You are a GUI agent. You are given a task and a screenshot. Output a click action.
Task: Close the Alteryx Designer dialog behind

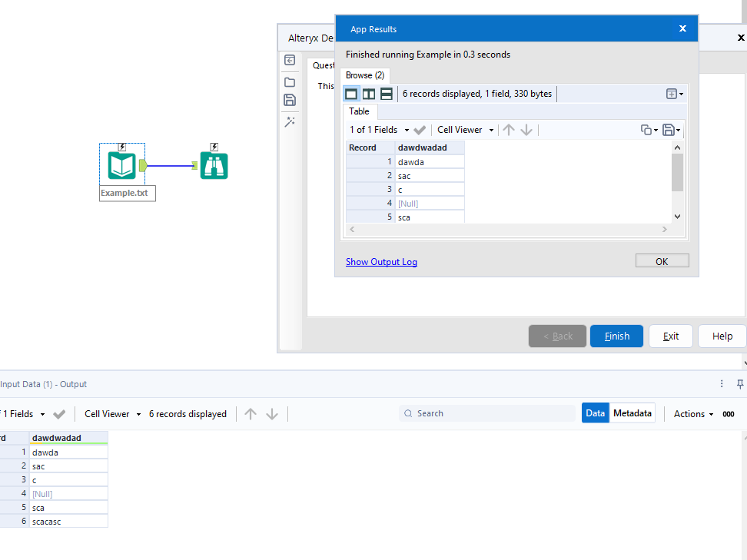coord(741,38)
